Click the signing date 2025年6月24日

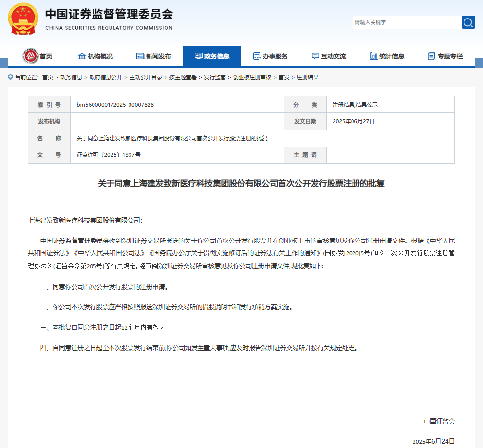434,441
